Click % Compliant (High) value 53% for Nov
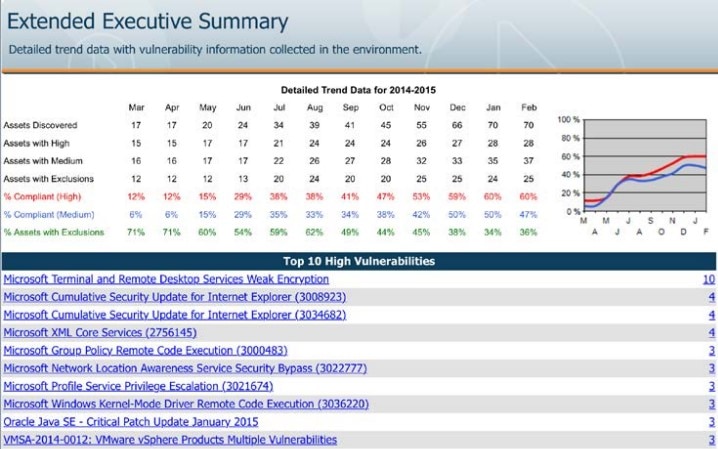 click(421, 197)
